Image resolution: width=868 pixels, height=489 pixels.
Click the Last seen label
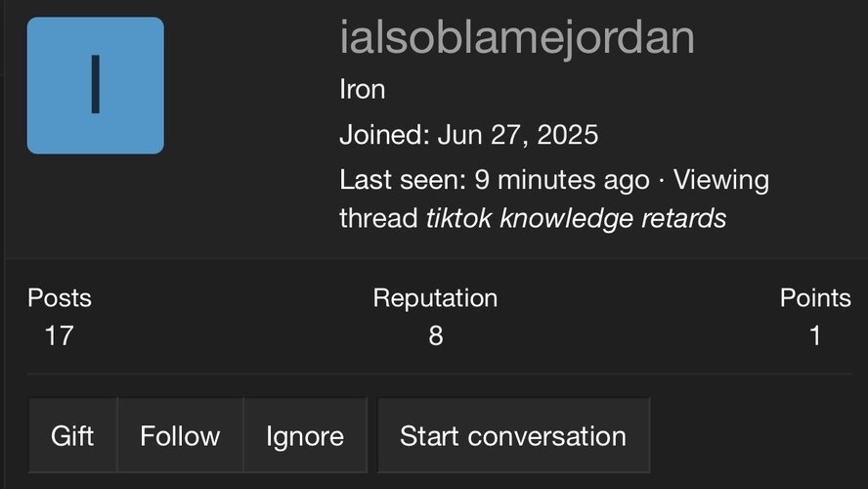tap(402, 181)
